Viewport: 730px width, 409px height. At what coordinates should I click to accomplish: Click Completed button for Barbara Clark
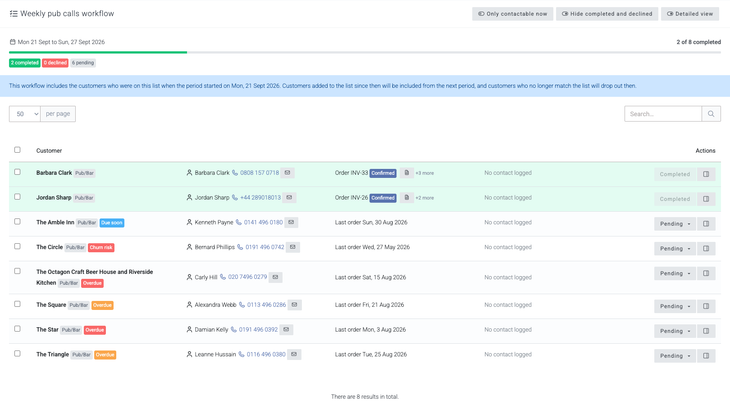675,174
